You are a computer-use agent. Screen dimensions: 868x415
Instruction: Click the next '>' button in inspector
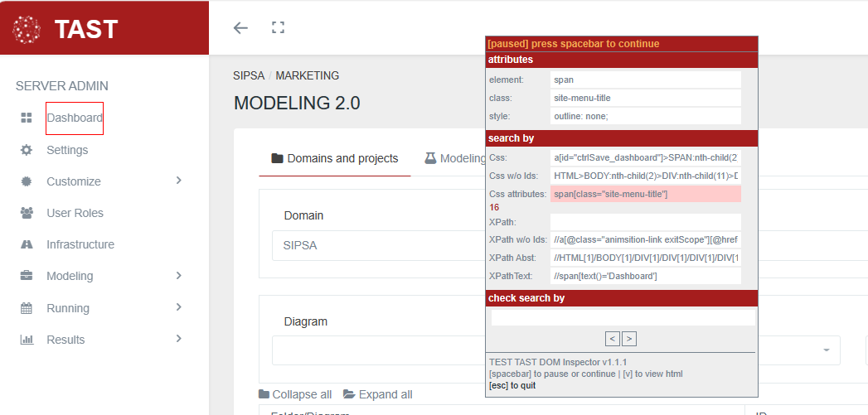click(x=629, y=338)
